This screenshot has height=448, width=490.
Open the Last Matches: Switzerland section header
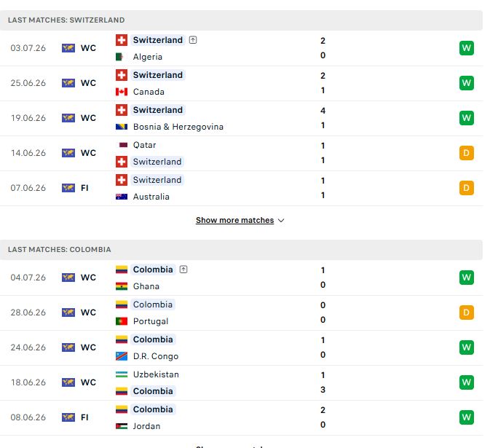(241, 20)
